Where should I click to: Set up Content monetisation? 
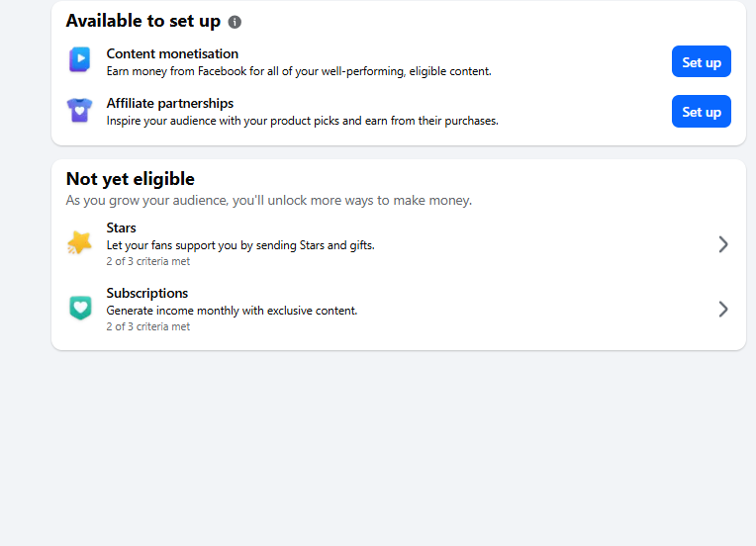701,61
